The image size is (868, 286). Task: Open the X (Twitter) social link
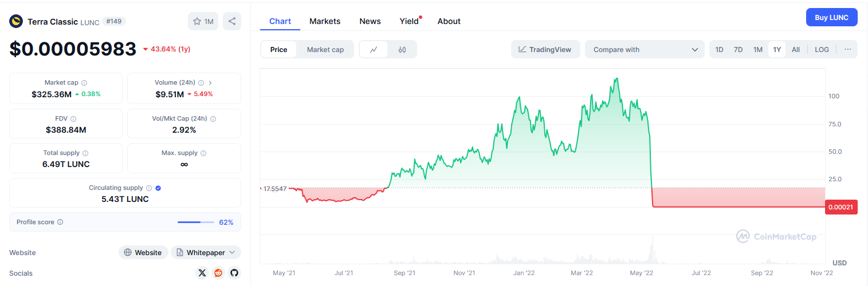tap(202, 273)
